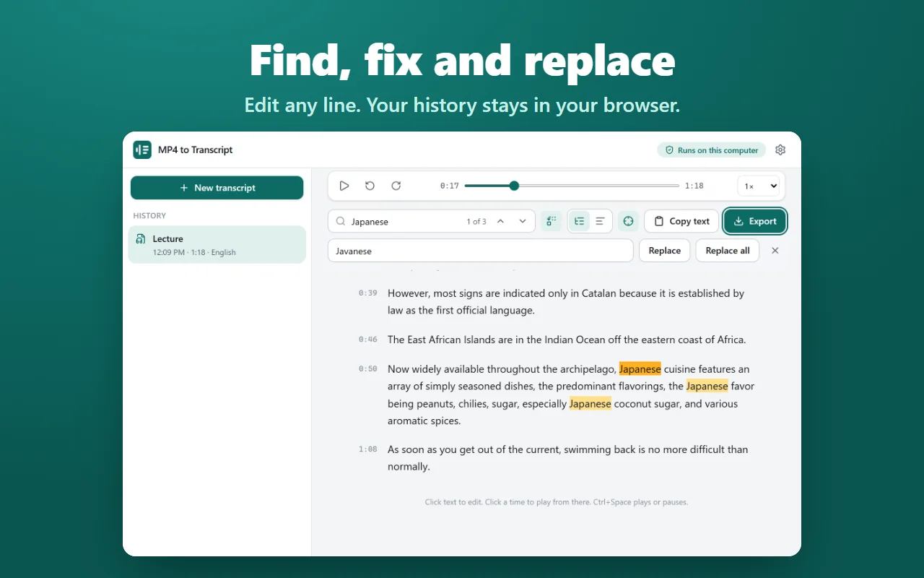The width and height of the screenshot is (924, 578).
Task: Play from the 1:08 timestamp
Action: [368, 449]
